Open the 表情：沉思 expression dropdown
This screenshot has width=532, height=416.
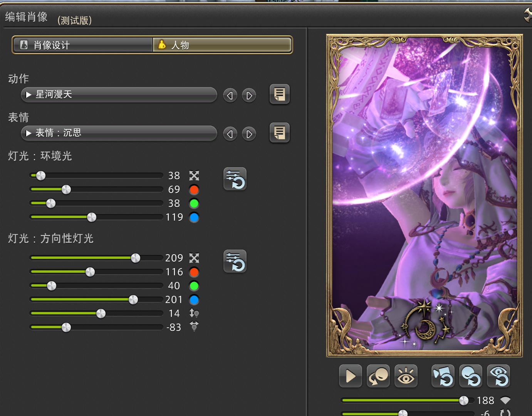click(119, 133)
